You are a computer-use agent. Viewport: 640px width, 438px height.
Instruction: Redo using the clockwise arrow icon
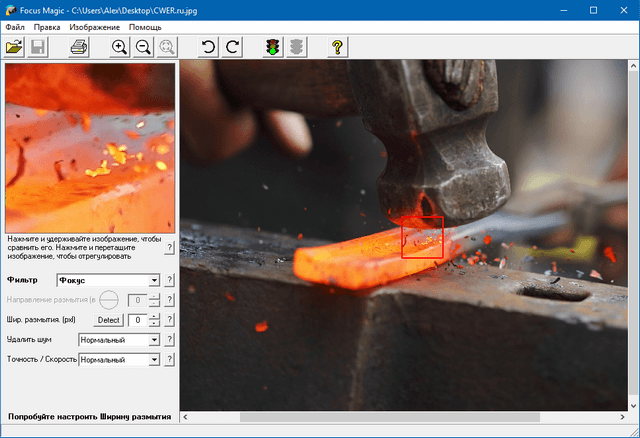pyautogui.click(x=232, y=47)
